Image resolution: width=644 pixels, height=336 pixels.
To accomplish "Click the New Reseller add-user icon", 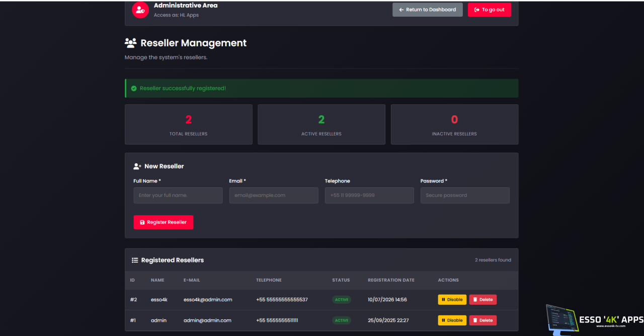I will coord(137,166).
